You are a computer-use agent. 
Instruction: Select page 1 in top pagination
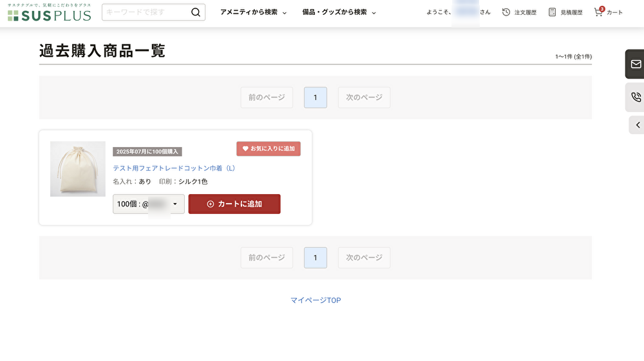(316, 97)
